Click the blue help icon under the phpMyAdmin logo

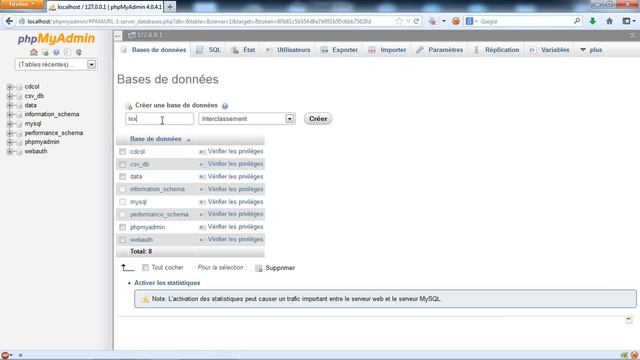pos(56,52)
